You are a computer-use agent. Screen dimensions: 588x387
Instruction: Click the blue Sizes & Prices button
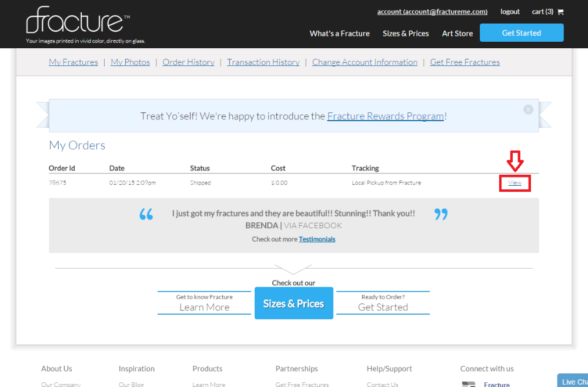coord(293,303)
